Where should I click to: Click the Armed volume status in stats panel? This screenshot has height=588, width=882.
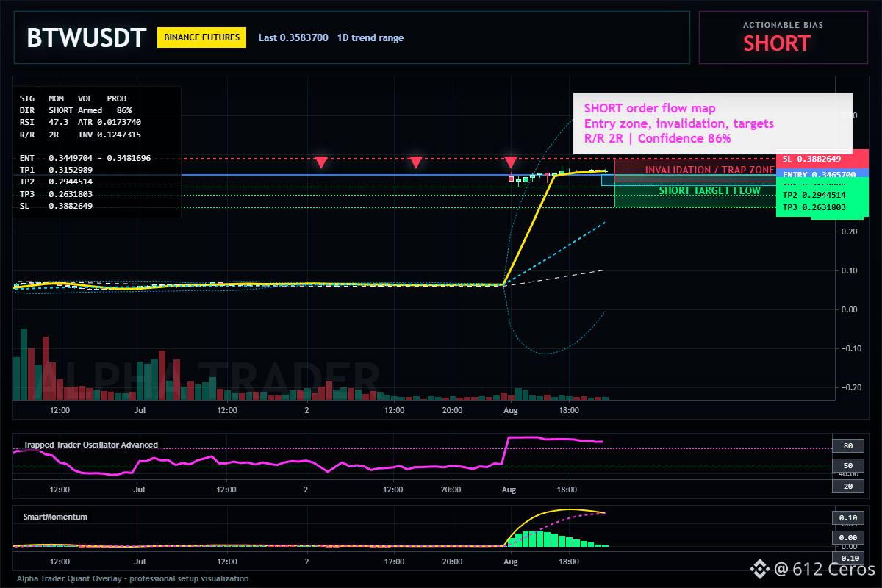tap(90, 110)
